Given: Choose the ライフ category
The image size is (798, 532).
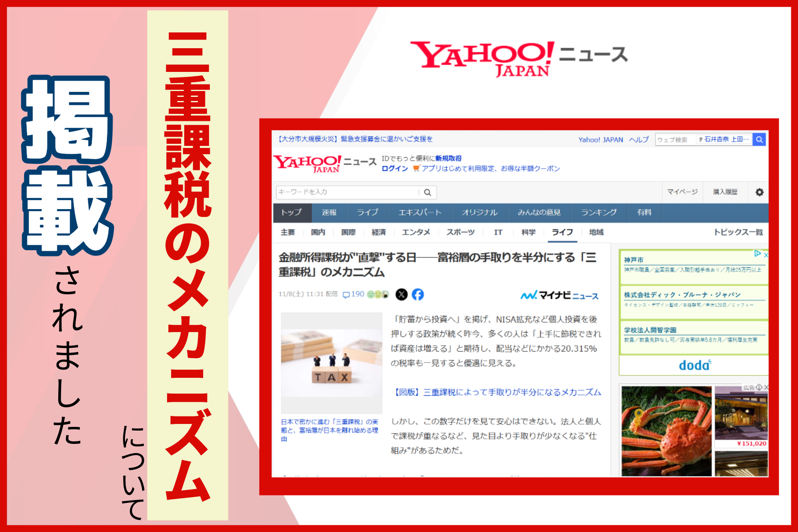Looking at the screenshot, I should 562,232.
